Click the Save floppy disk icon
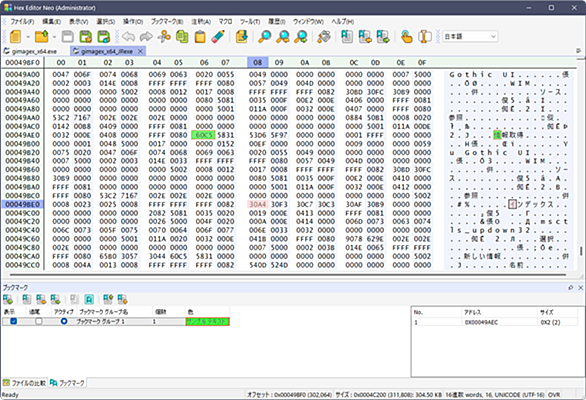 point(68,37)
